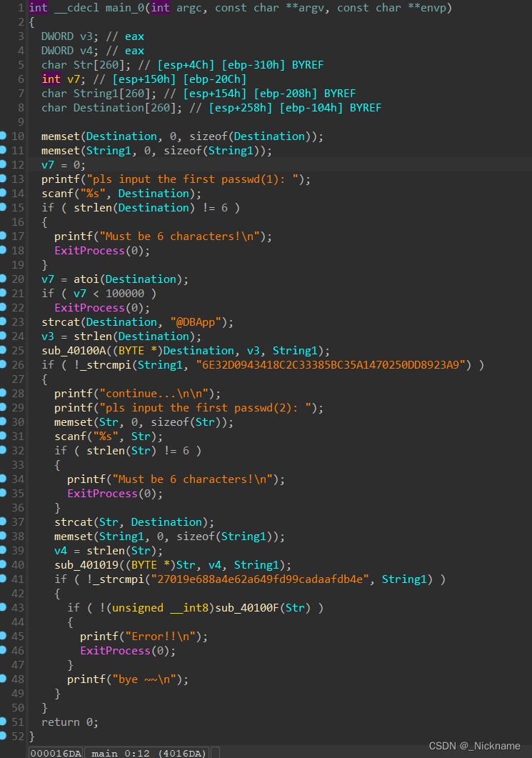Select variable v4 declaration on line 4
The image size is (532, 758).
(86, 51)
